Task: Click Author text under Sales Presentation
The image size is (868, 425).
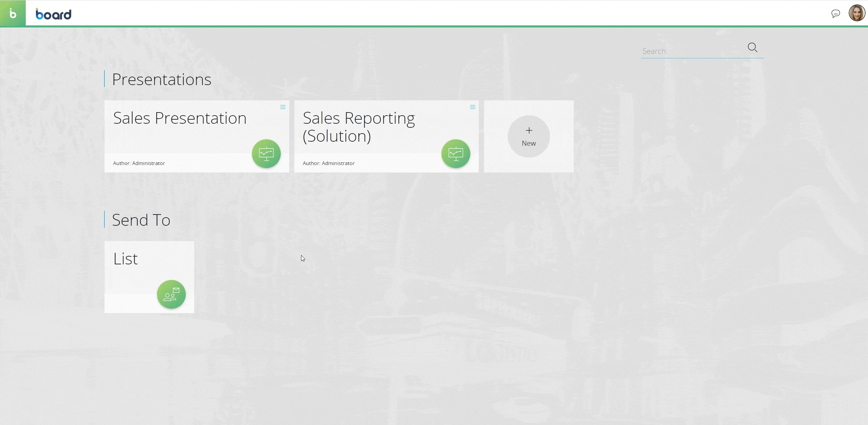Action: coord(139,163)
